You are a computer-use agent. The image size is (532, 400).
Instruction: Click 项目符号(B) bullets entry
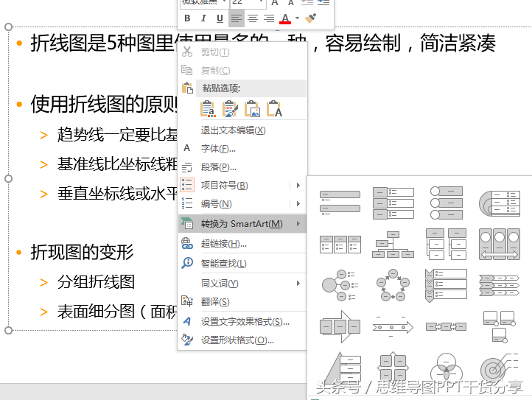click(x=234, y=185)
